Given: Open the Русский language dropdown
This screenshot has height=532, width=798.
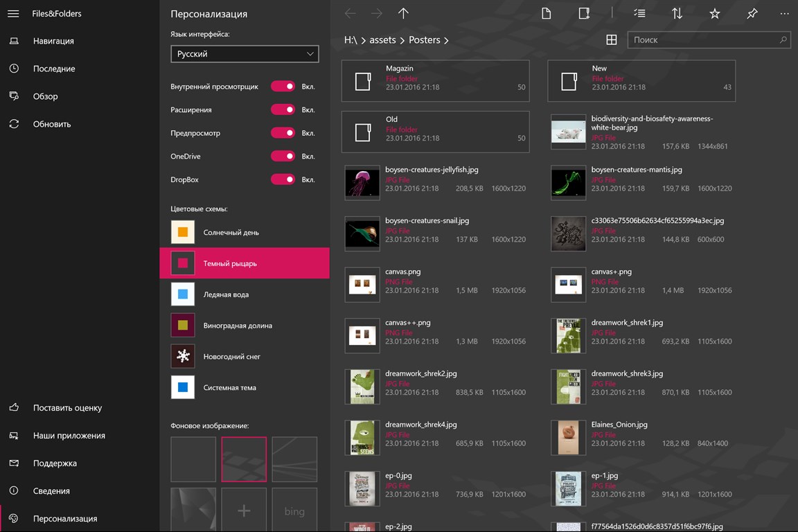Looking at the screenshot, I should tap(245, 54).
